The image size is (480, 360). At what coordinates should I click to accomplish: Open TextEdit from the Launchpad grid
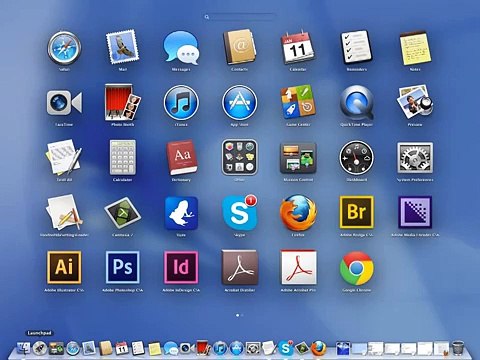click(x=64, y=158)
